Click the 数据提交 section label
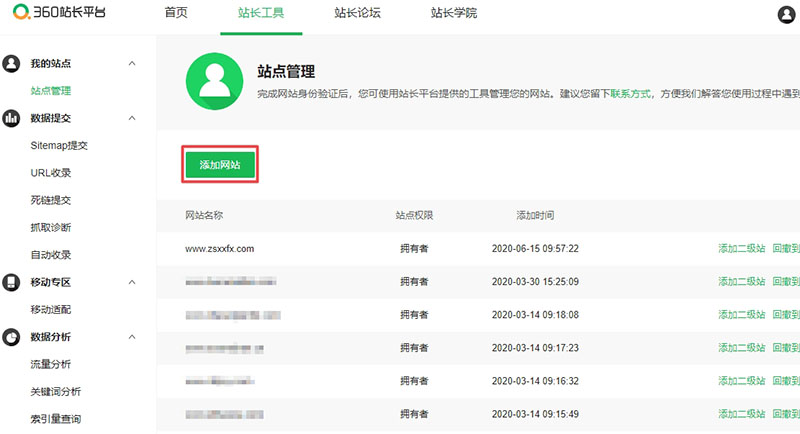This screenshot has height=434, width=800. [51, 118]
